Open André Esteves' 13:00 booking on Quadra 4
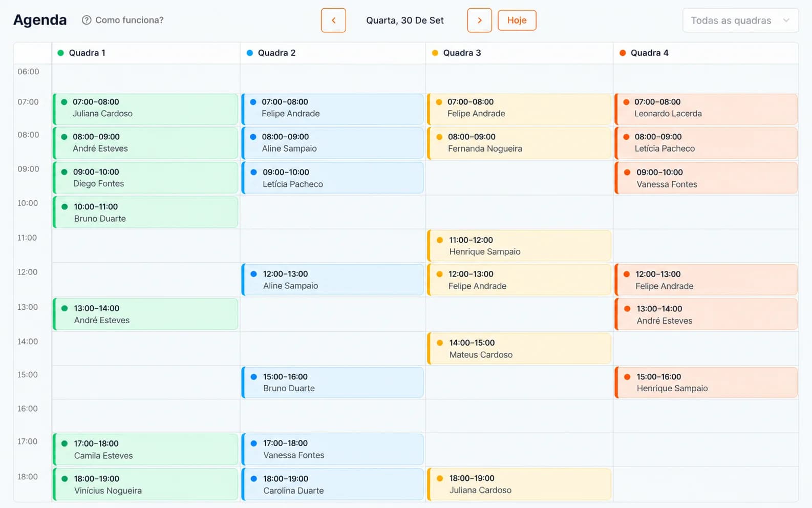This screenshot has height=508, width=812. (x=706, y=314)
